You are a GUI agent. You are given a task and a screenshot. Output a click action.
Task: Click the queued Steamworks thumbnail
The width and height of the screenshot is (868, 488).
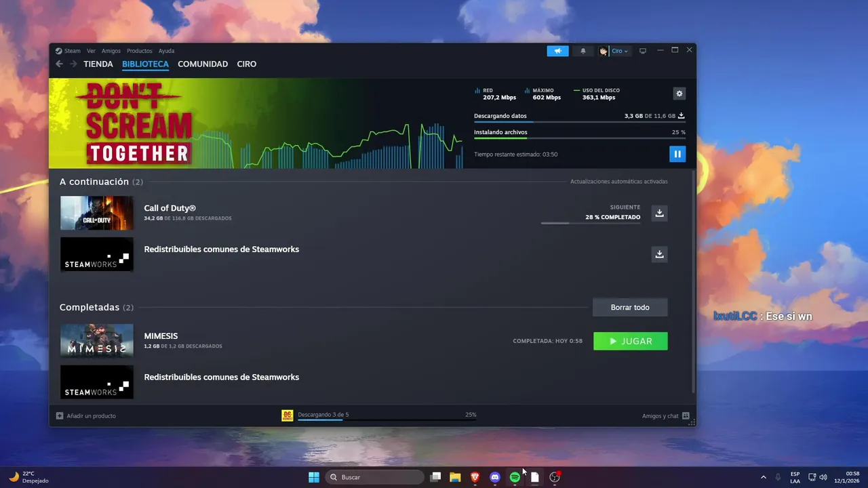97,254
